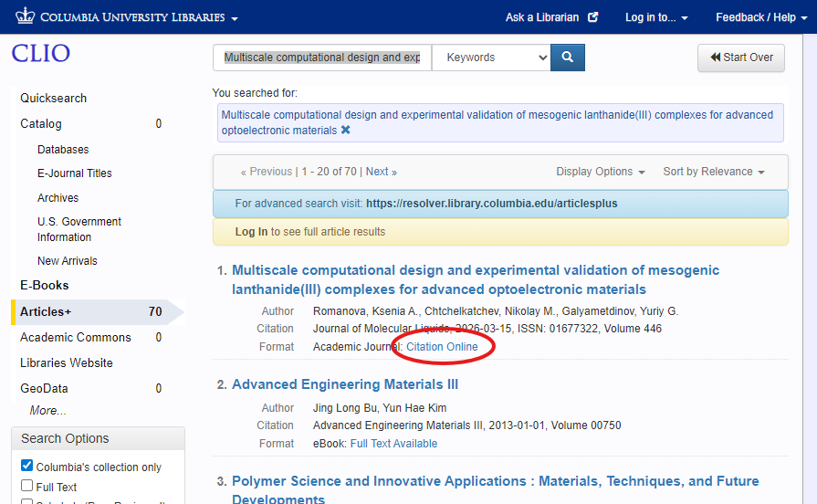Viewport: 817px width, 504px height.
Task: Open E-Journal Titles in sidebar
Action: pyautogui.click(x=75, y=173)
